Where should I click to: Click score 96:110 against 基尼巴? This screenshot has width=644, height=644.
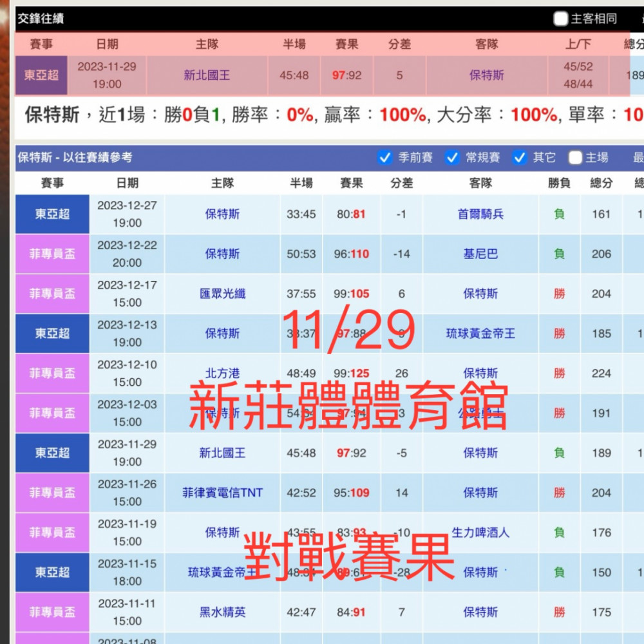pyautogui.click(x=351, y=254)
